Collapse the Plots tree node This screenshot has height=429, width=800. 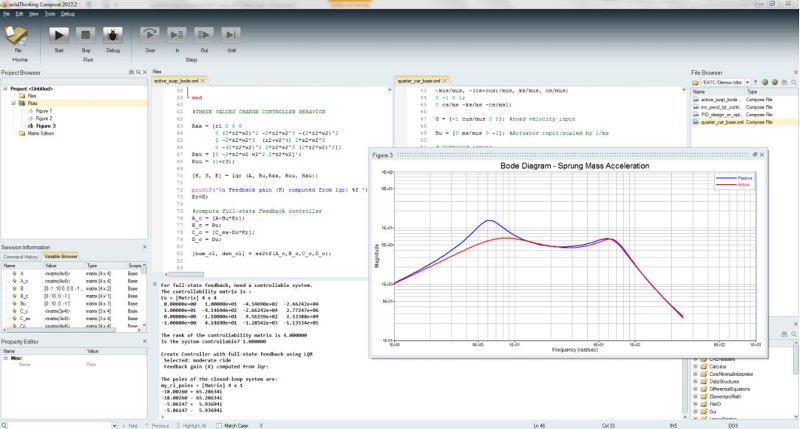pos(13,102)
